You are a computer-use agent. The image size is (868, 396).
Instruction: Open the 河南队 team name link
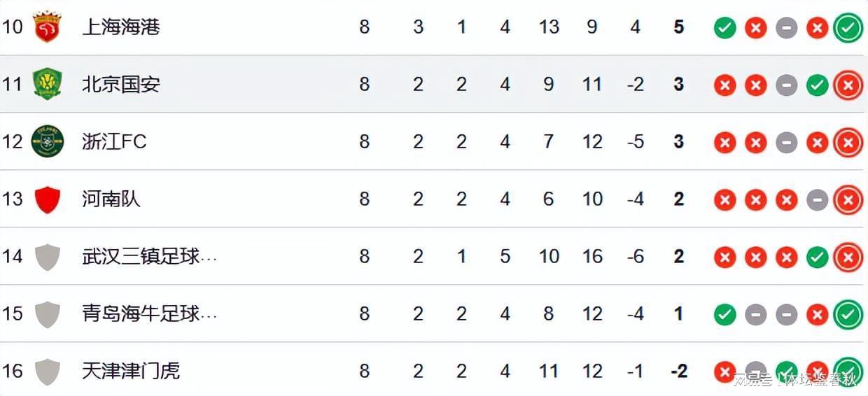pyautogui.click(x=111, y=199)
